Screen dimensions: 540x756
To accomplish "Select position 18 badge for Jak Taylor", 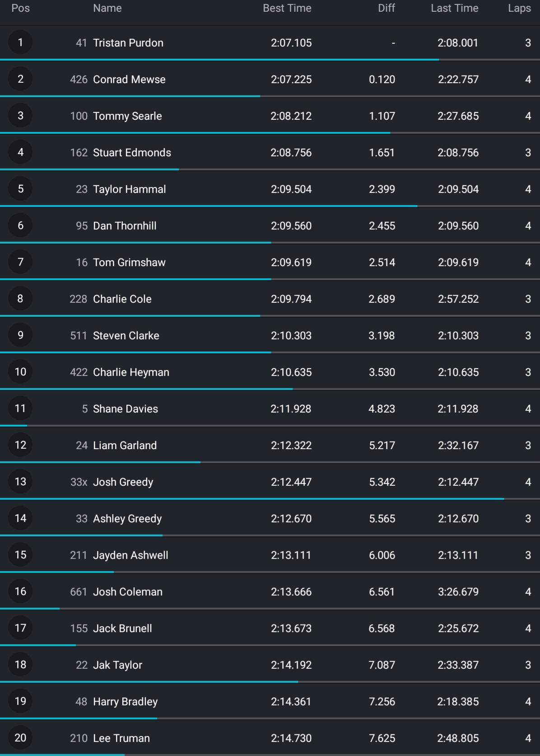I will [20, 665].
